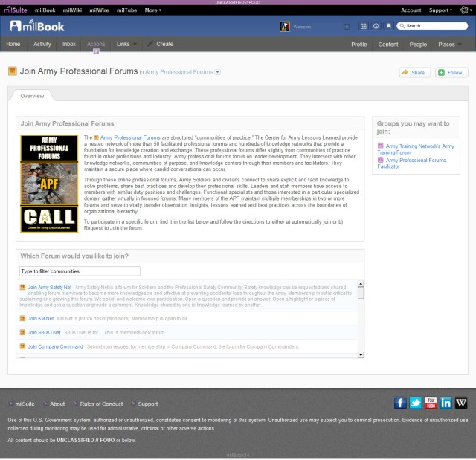The width and height of the screenshot is (476, 460).
Task: Open YouTube from the footer icon
Action: click(x=431, y=403)
